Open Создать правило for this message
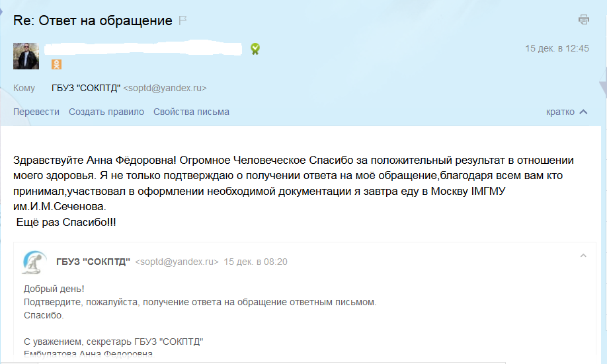Image resolution: width=607 pixels, height=364 pixels. [x=106, y=112]
